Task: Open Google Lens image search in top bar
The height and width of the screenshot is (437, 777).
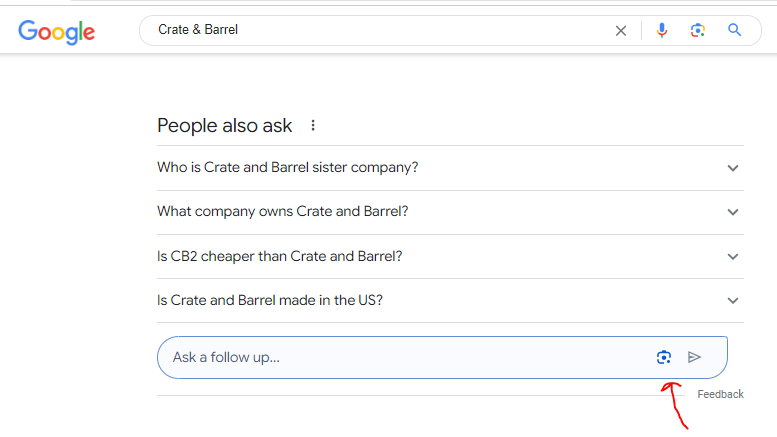Action: click(698, 30)
